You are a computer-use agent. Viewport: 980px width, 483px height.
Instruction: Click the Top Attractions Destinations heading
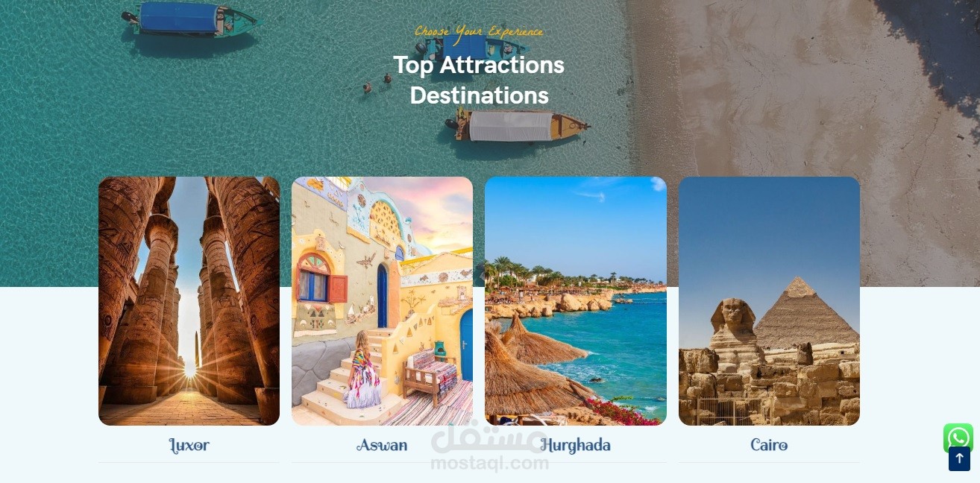[x=479, y=80]
